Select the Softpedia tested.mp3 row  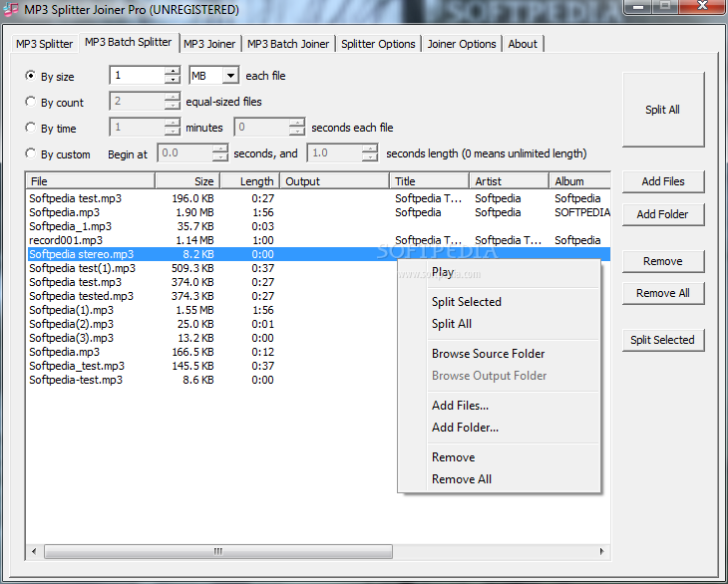211,296
